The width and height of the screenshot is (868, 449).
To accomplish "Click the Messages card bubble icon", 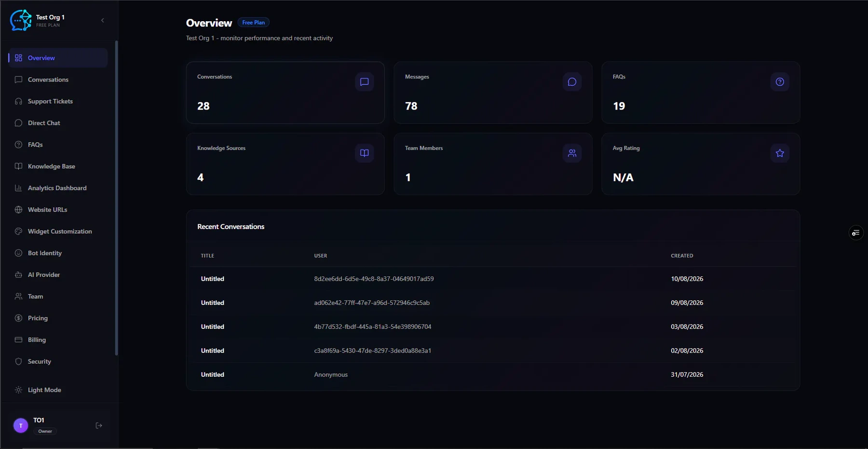I will 572,82.
